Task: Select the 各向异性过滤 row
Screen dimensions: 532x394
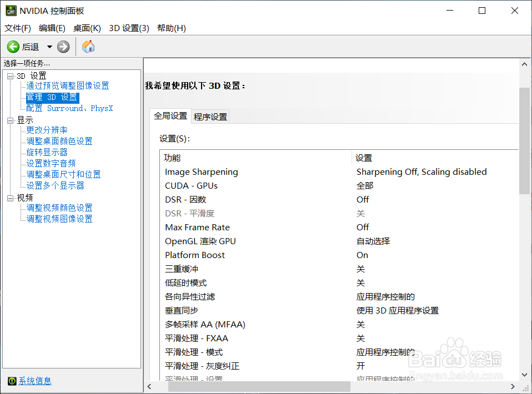Action: 339,297
